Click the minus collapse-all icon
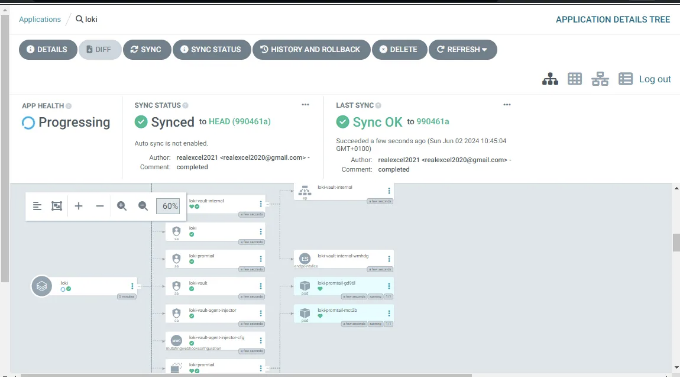Viewport: 680px width, 377px height. click(100, 206)
